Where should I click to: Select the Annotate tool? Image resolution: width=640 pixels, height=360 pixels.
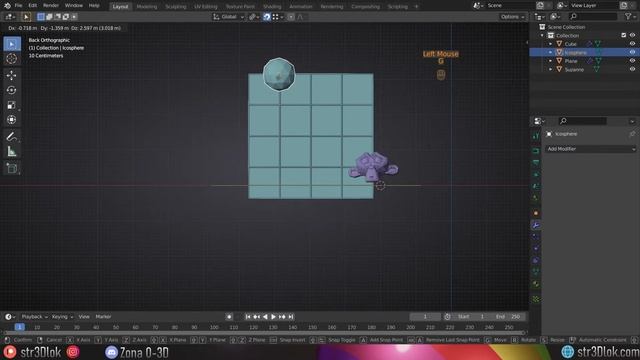tap(12, 136)
